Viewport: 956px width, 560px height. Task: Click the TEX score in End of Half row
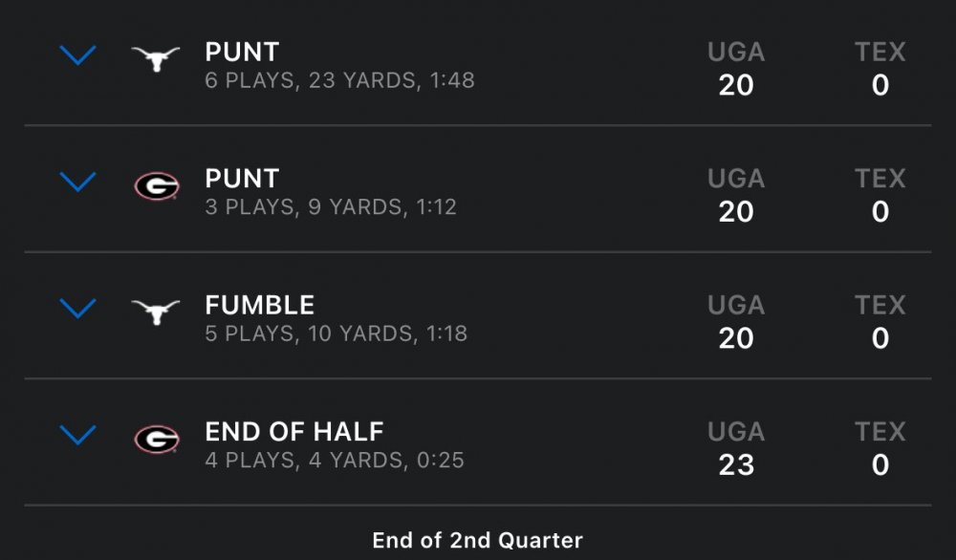(880, 464)
